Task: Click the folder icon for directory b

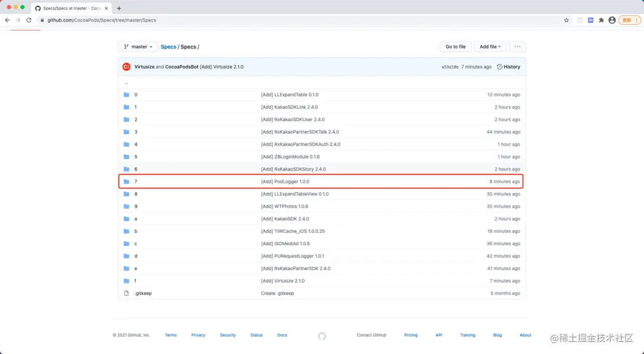Action: click(126, 231)
